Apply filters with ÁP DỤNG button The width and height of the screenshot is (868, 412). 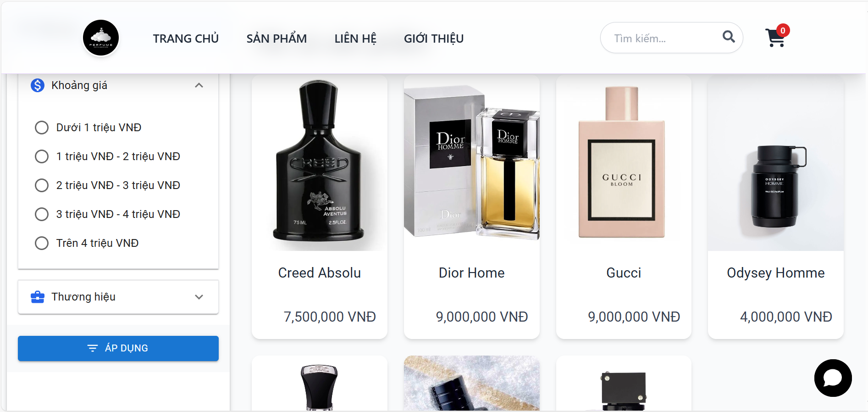pyautogui.click(x=118, y=348)
